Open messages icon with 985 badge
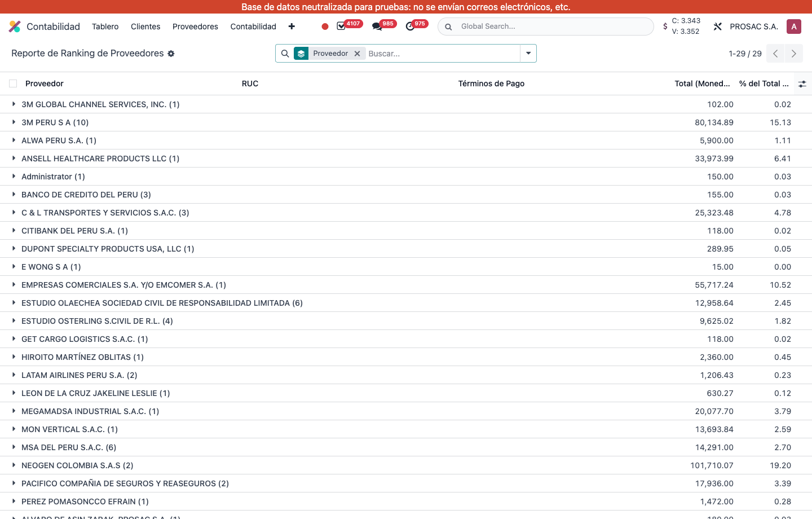This screenshot has width=812, height=519. pos(377,27)
